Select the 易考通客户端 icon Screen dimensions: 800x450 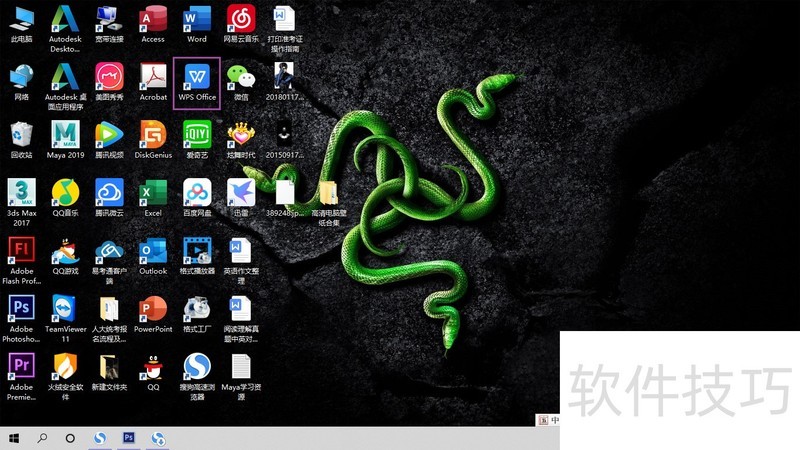[x=109, y=260]
